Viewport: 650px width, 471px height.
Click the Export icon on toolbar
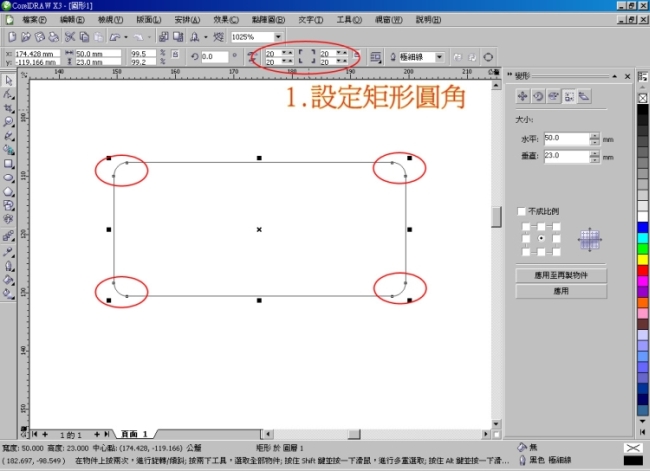[x=178, y=37]
